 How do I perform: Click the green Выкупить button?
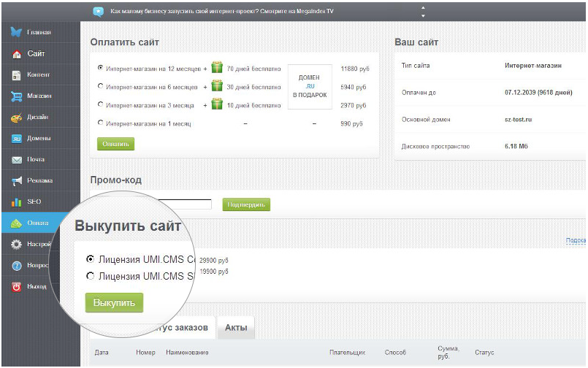pyautogui.click(x=114, y=302)
